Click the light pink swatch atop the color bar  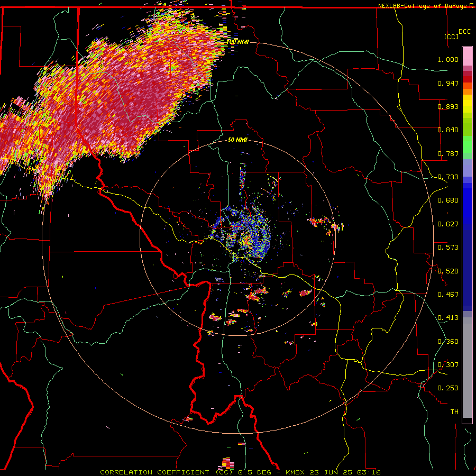(x=467, y=57)
